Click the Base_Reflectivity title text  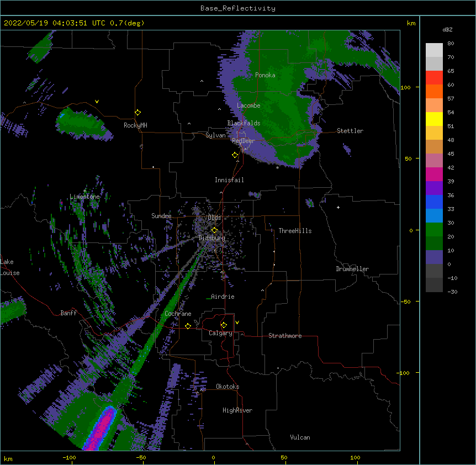point(238,8)
